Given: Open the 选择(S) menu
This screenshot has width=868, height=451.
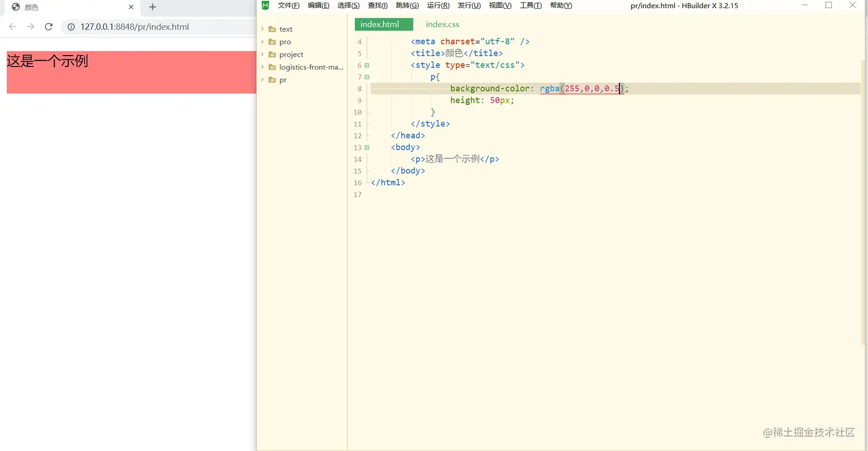Looking at the screenshot, I should pyautogui.click(x=348, y=5).
